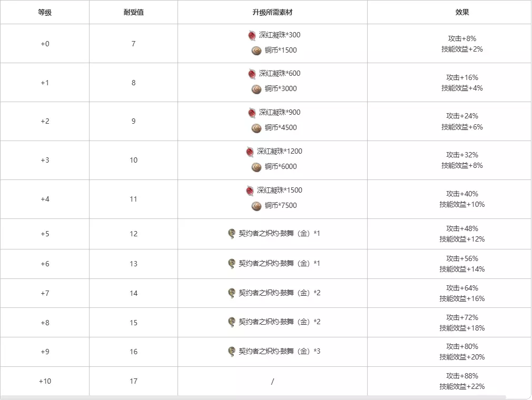This screenshot has width=532, height=400.
Task: Click the +10 level cell
Action: tap(45, 381)
